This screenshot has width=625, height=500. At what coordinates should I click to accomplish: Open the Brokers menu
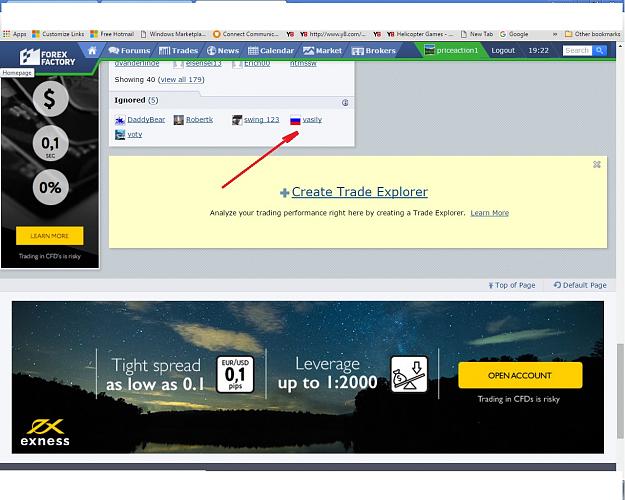click(x=373, y=51)
